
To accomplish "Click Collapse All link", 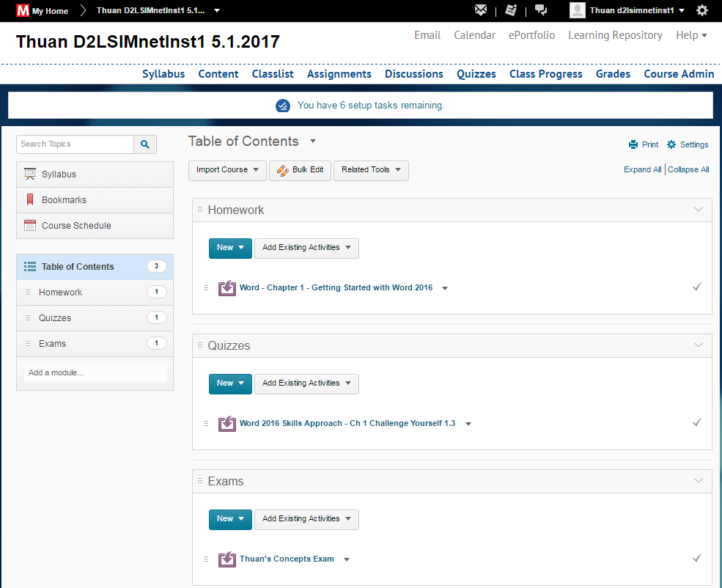I will 688,169.
